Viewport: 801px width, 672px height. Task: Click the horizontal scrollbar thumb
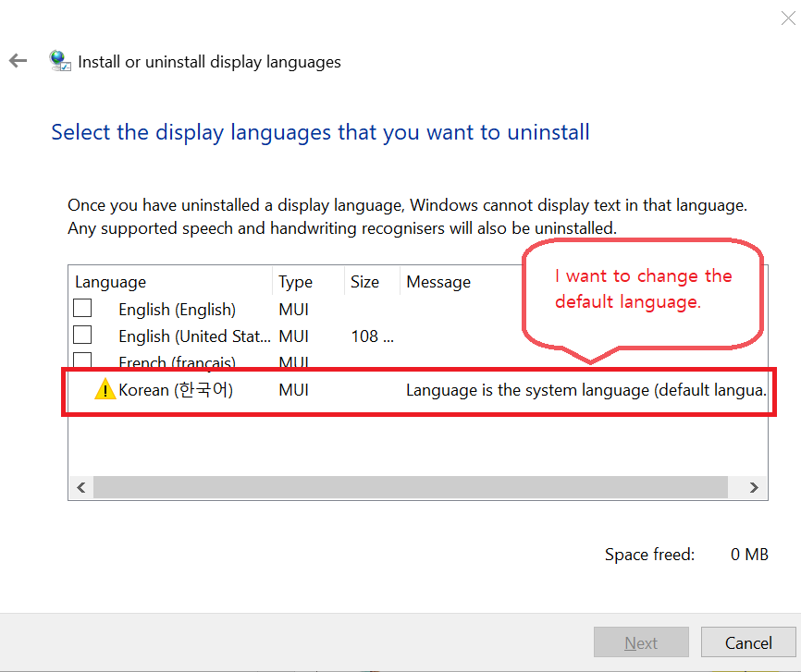pyautogui.click(x=410, y=487)
